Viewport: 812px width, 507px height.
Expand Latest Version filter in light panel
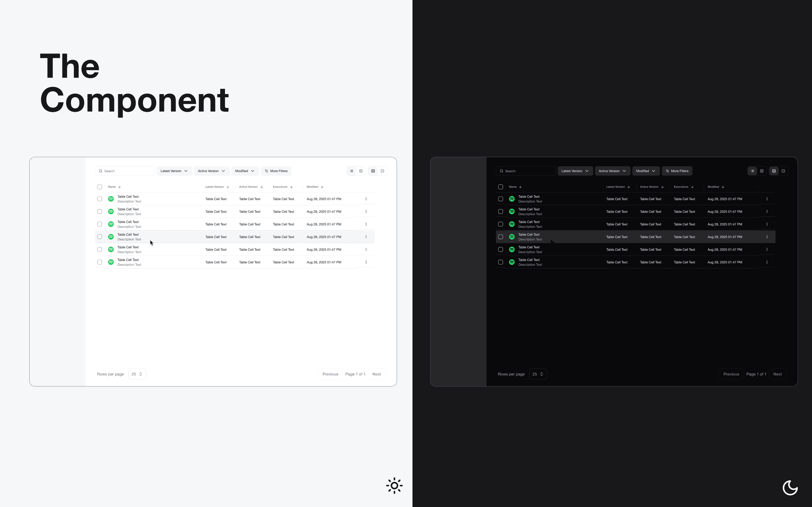174,171
